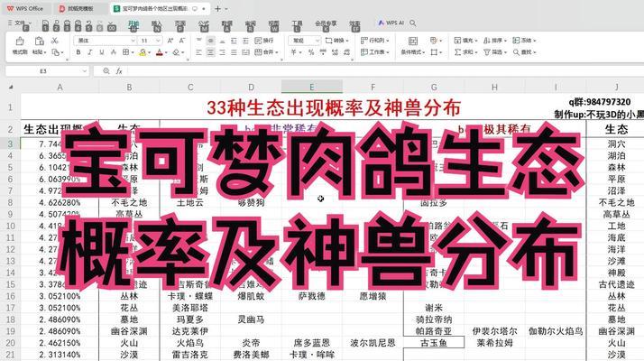Increase font size with A+ icon
This screenshot has width=644, height=361.
tap(170, 41)
